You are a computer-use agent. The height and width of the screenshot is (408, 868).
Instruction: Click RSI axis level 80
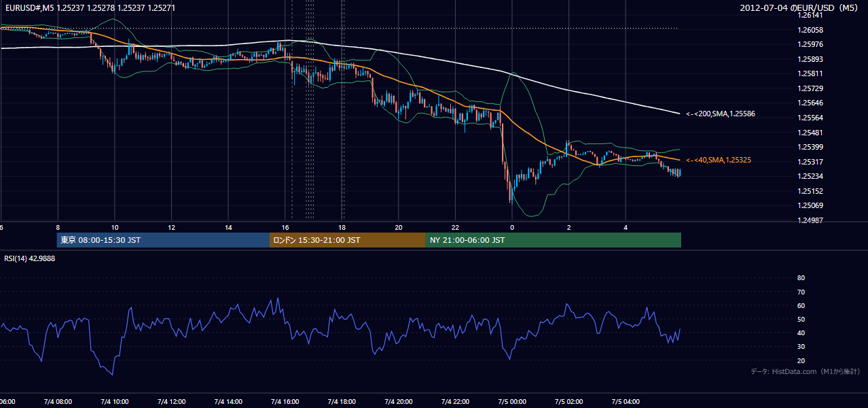point(801,278)
